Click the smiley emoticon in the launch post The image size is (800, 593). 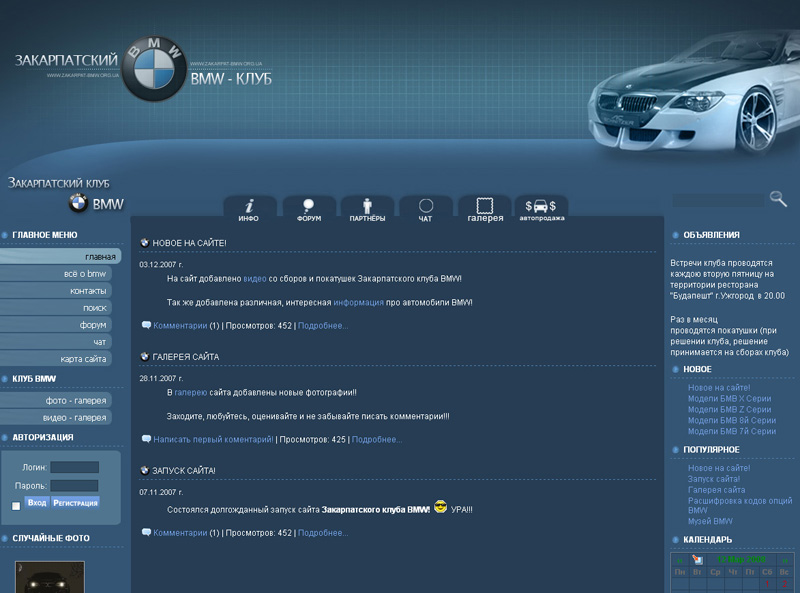[x=439, y=507]
